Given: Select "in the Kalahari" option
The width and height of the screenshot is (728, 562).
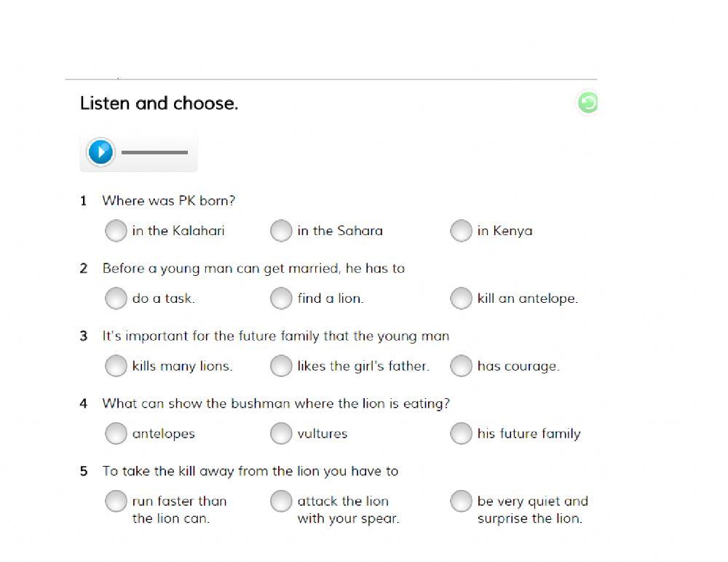Looking at the screenshot, I should (116, 231).
